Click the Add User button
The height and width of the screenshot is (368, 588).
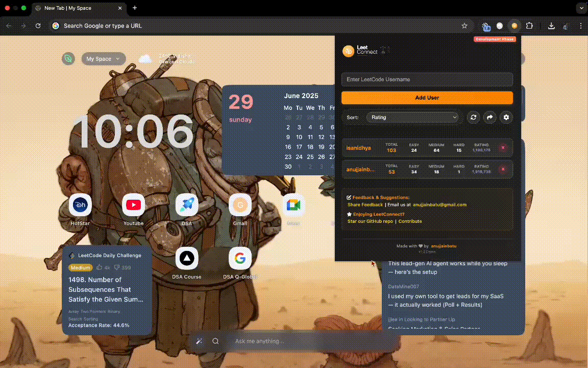point(427,98)
